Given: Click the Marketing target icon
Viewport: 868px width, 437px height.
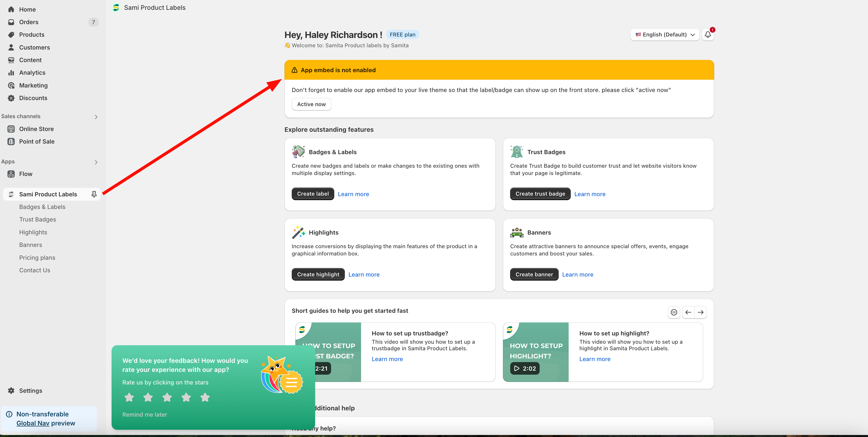Looking at the screenshot, I should (x=11, y=85).
